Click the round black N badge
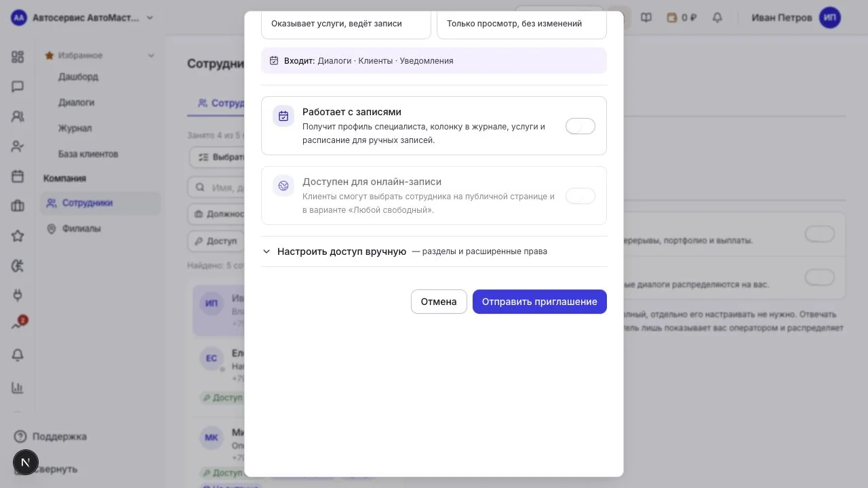Image resolution: width=868 pixels, height=488 pixels. pyautogui.click(x=26, y=463)
